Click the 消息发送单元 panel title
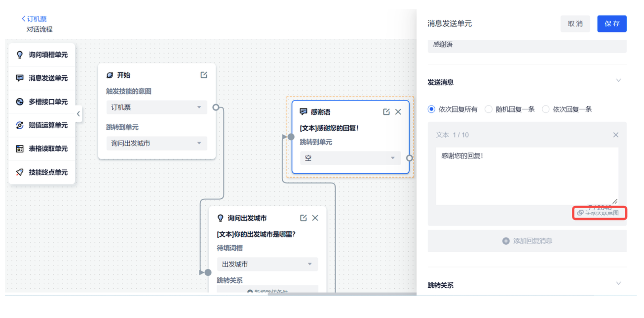Screen dimensions: 644x318 click(449, 23)
